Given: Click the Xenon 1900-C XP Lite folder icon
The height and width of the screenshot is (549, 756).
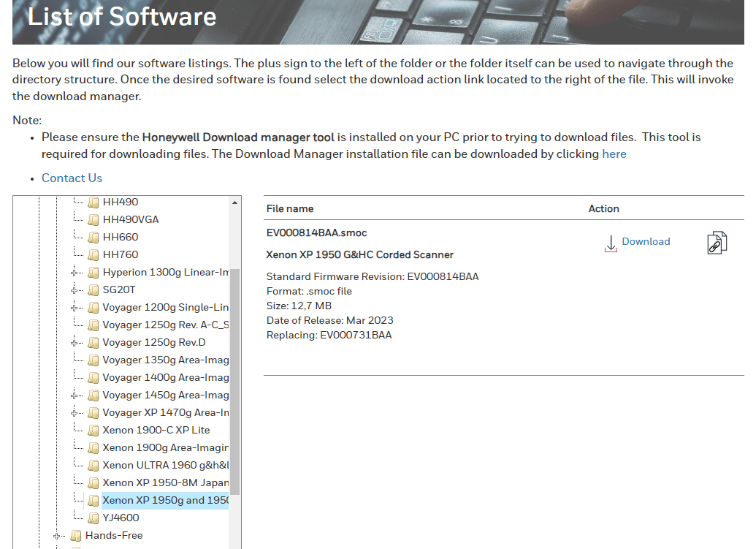Looking at the screenshot, I should pyautogui.click(x=93, y=431).
